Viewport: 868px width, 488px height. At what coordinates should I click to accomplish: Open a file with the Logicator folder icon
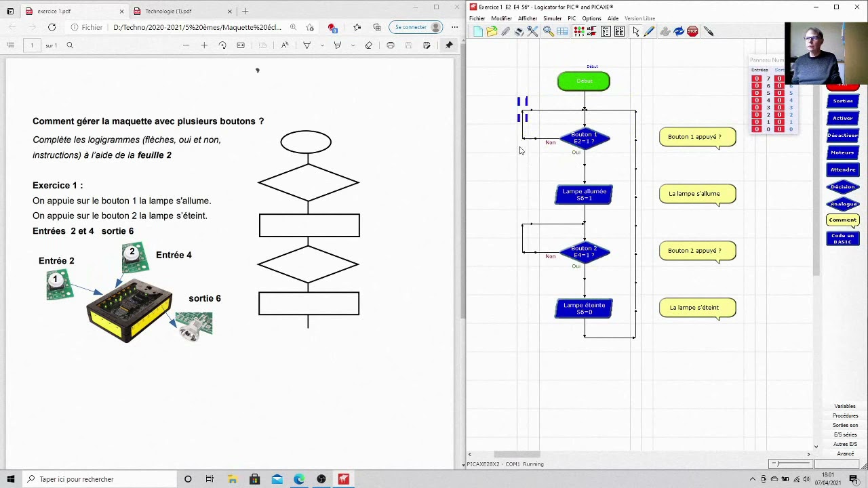pyautogui.click(x=492, y=31)
